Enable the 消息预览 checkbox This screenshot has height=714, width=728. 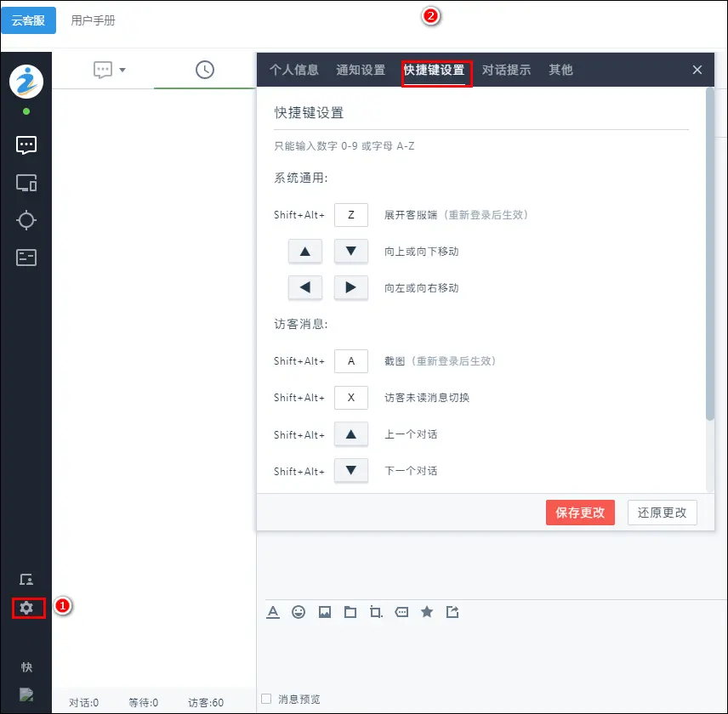click(x=267, y=699)
